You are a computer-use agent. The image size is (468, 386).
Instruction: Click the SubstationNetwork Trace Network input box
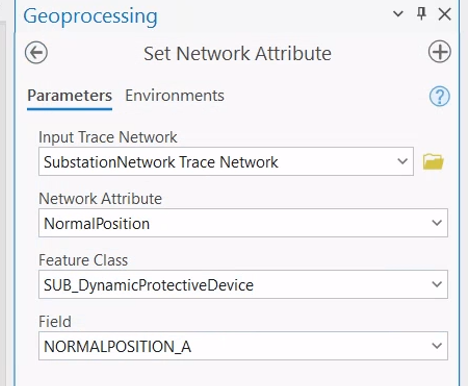(226, 161)
